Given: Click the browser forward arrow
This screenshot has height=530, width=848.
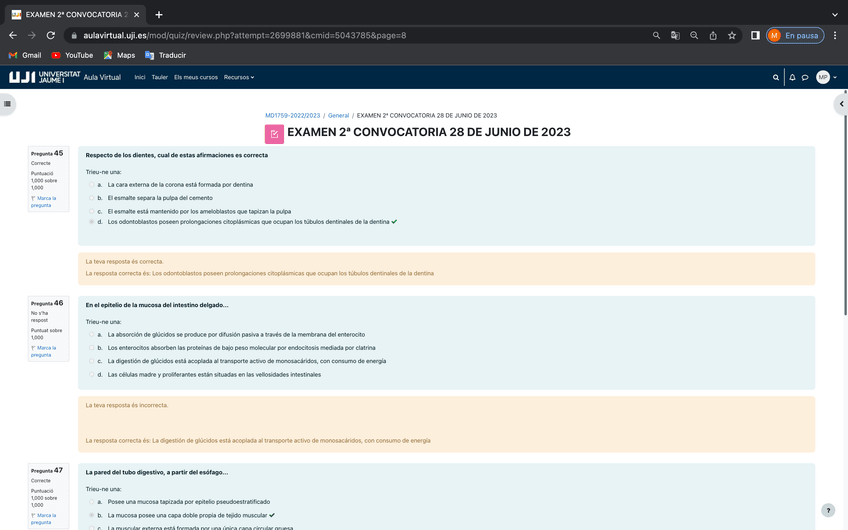Looking at the screenshot, I should [x=32, y=35].
